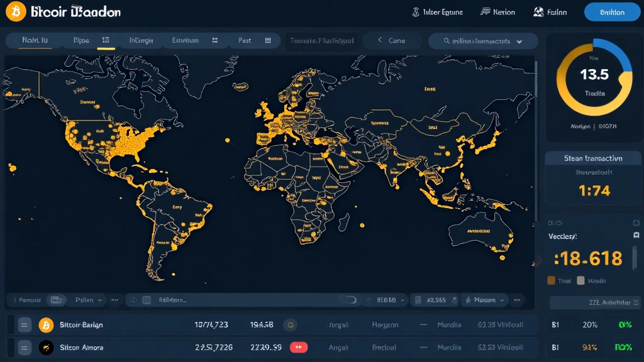
Task: Click the ellipsis icon right of Mocam dropdown
Action: tap(517, 300)
